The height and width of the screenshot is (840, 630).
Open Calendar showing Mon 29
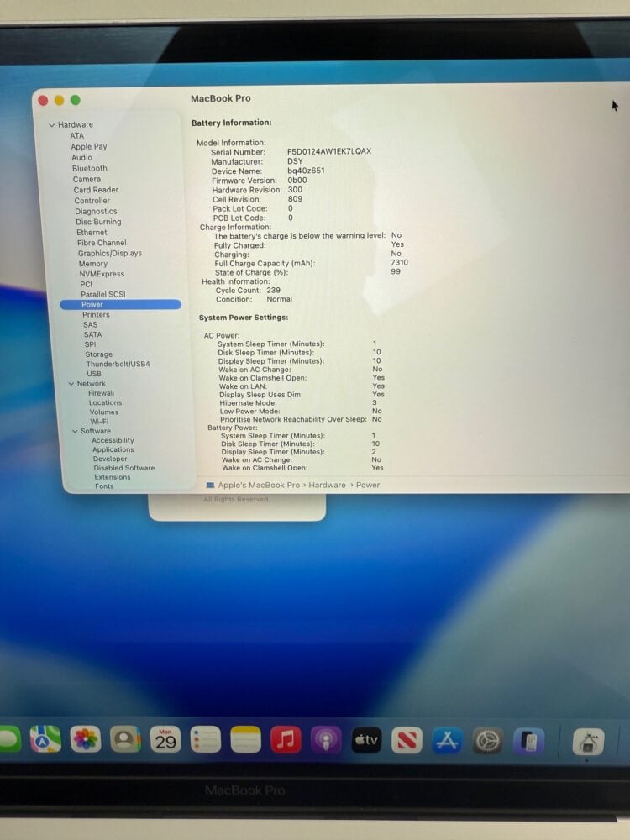(165, 739)
